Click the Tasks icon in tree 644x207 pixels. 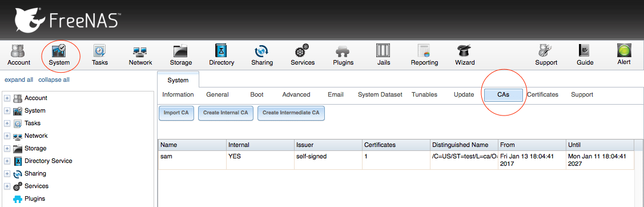pos(18,124)
